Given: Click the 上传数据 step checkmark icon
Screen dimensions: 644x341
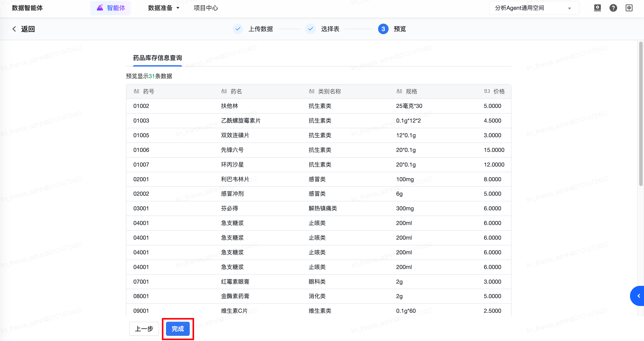Looking at the screenshot, I should (238, 29).
